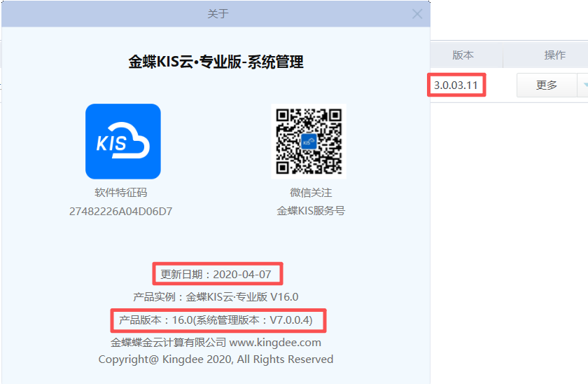The image size is (588, 384).
Task: Click the 金蝶KIS云·专业版-系统管理 heading
Action: 216,62
